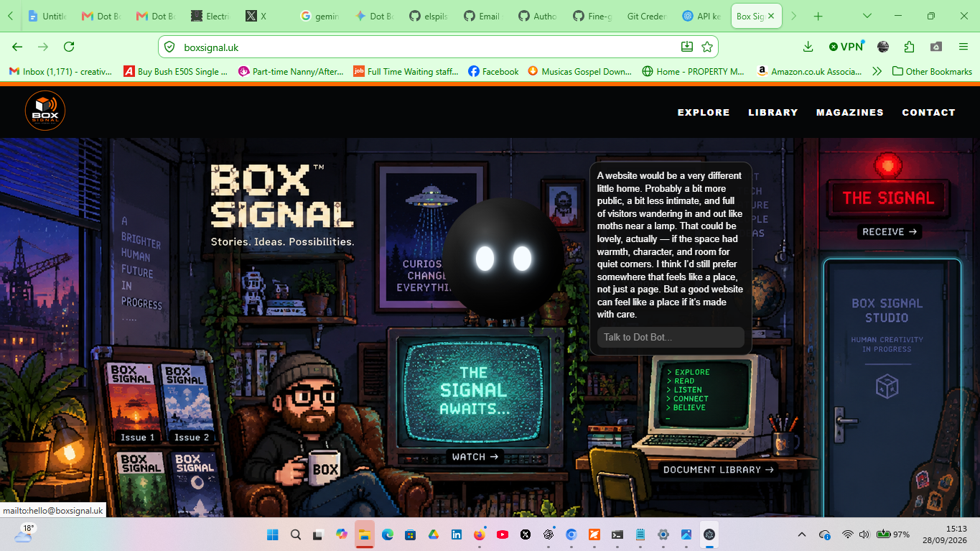Click THE SIGNAL AWAITS television screen
Viewport: 980px width, 551px height.
point(473,391)
